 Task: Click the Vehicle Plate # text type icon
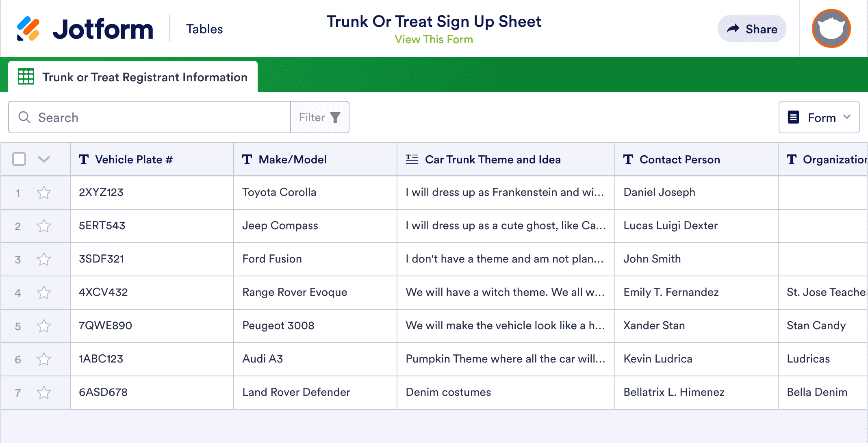pos(84,159)
